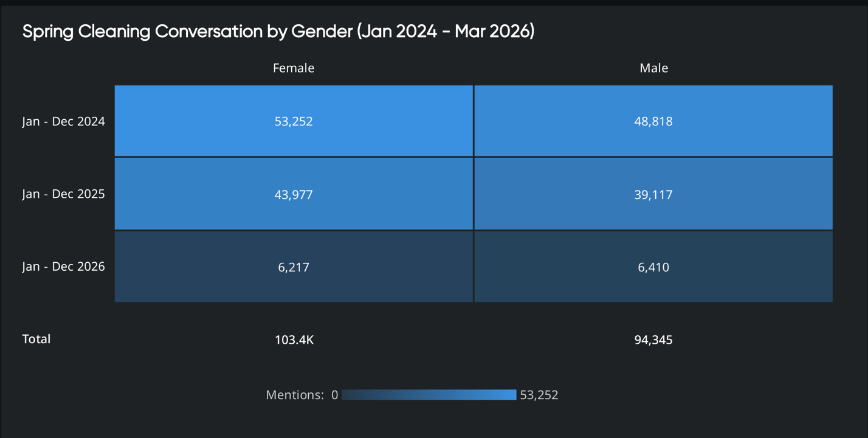The image size is (868, 438).
Task: Click the Total row label
Action: pos(36,339)
